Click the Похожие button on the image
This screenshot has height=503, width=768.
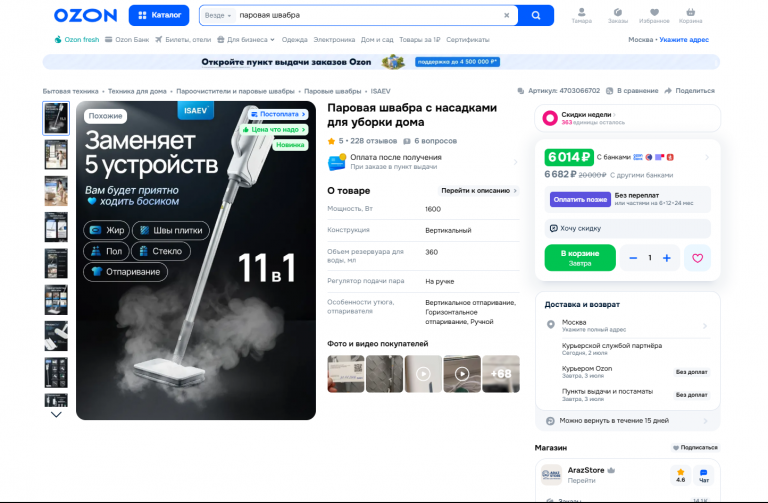[105, 116]
